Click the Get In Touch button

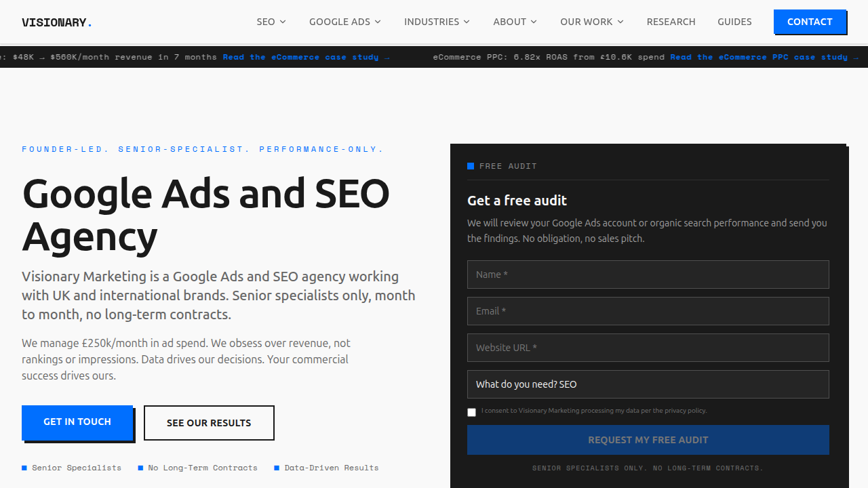pyautogui.click(x=77, y=422)
